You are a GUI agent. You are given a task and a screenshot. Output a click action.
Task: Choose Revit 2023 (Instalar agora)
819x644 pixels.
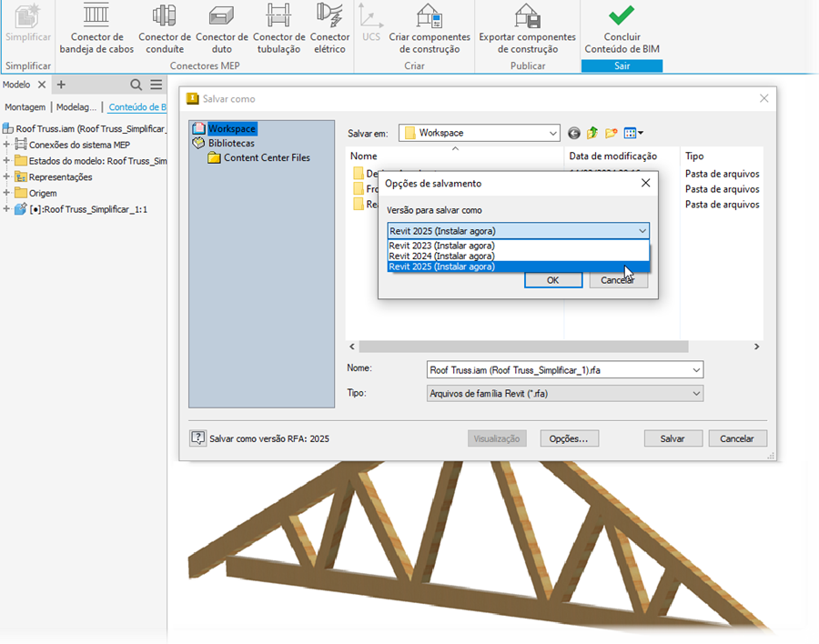(x=518, y=246)
